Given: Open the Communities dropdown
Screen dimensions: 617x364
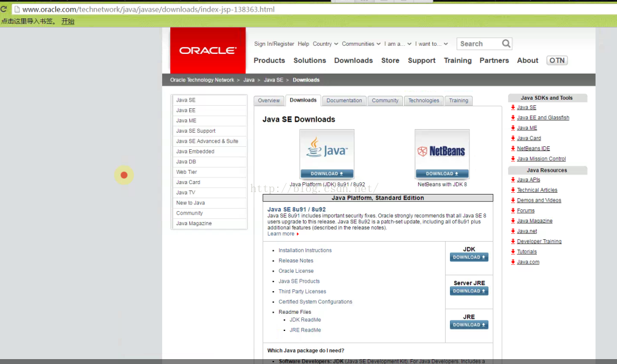Looking at the screenshot, I should pyautogui.click(x=361, y=43).
